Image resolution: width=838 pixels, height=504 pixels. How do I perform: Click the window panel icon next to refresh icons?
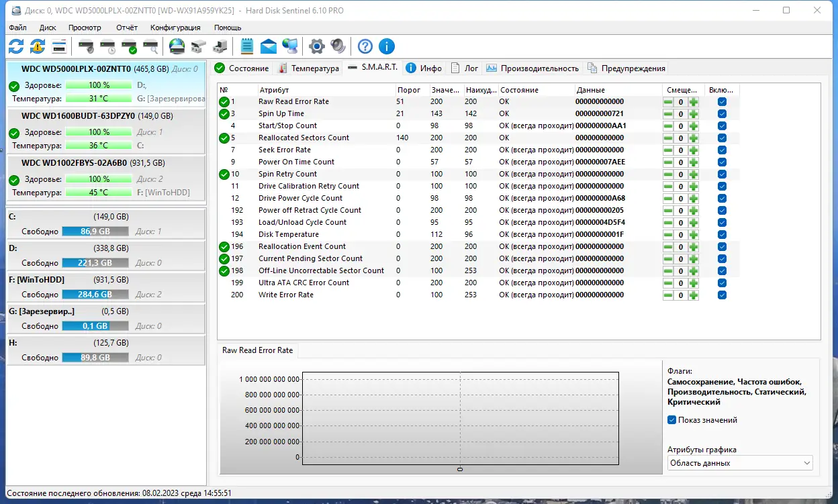59,46
